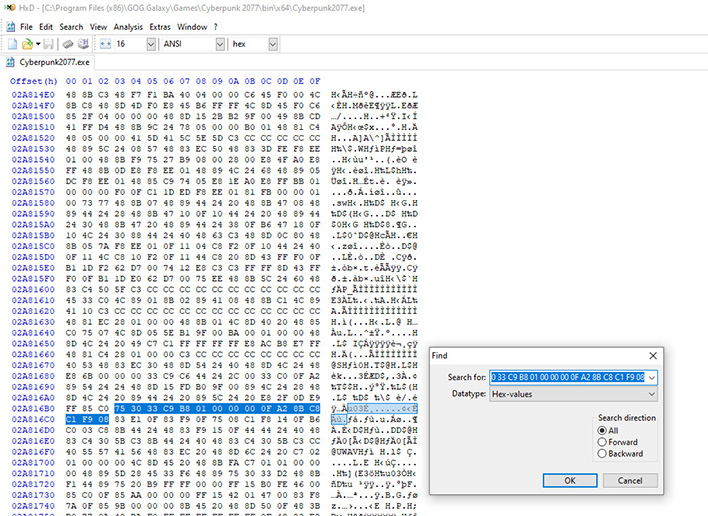Open the Edit menu
Image resolution: width=708 pixels, height=516 pixels.
46,27
